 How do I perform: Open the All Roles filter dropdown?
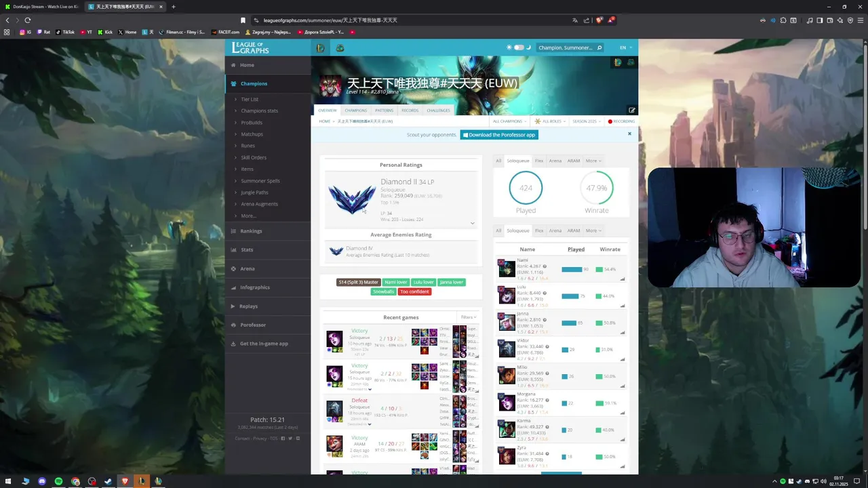pyautogui.click(x=550, y=121)
